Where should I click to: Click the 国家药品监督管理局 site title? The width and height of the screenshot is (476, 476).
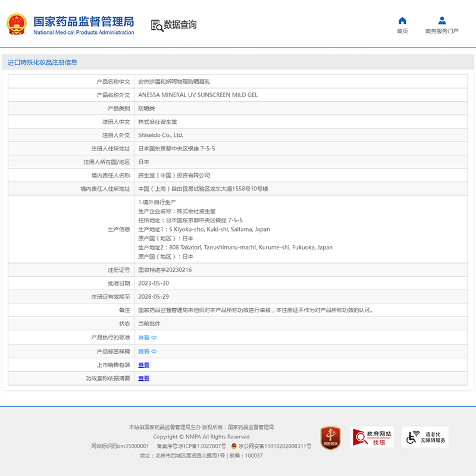coord(83,21)
